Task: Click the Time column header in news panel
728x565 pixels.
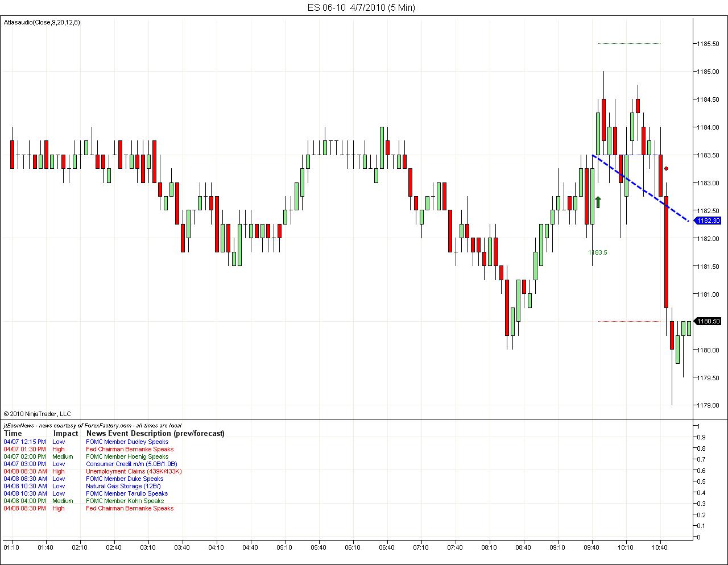Action: coord(13,433)
